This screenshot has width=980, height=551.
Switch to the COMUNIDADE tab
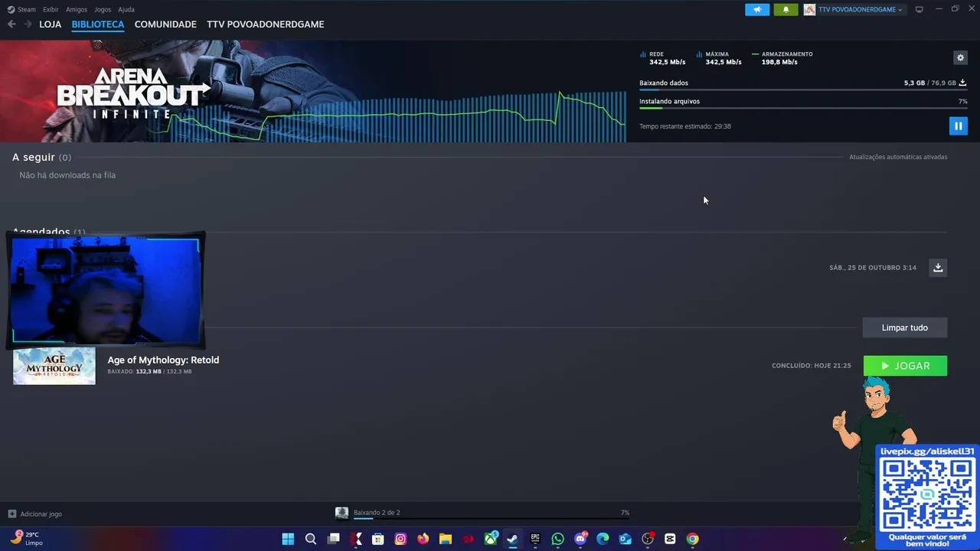(165, 24)
